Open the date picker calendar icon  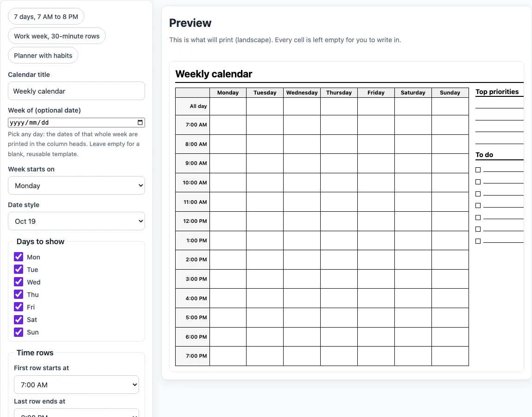pos(140,122)
